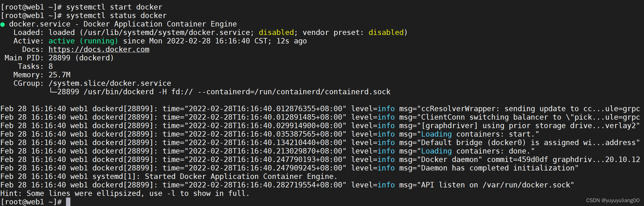Click 'Started Docker Application Container Engine.' line
644x206 pixels.
pyautogui.click(x=241, y=176)
